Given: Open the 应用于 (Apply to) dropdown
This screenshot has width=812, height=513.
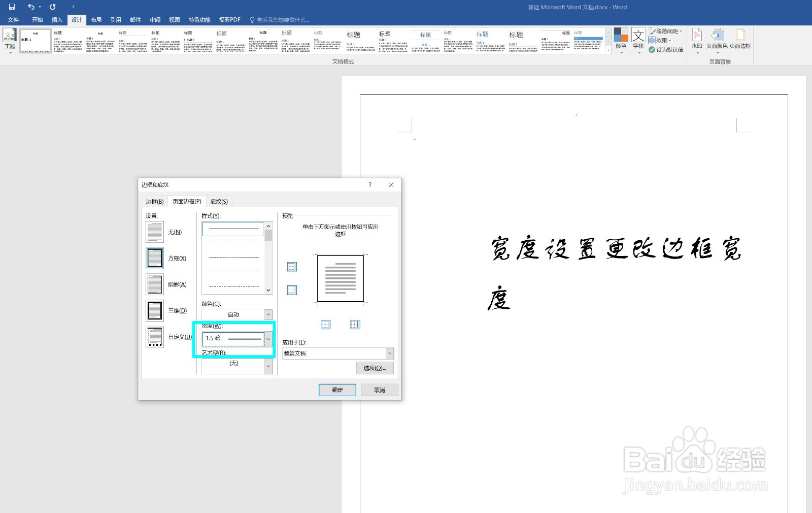Looking at the screenshot, I should 389,353.
